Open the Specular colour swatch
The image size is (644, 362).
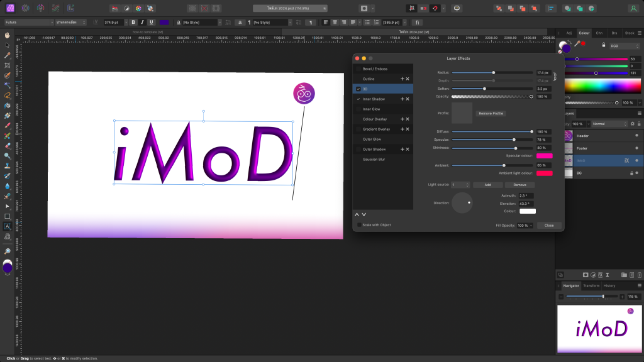click(x=544, y=155)
